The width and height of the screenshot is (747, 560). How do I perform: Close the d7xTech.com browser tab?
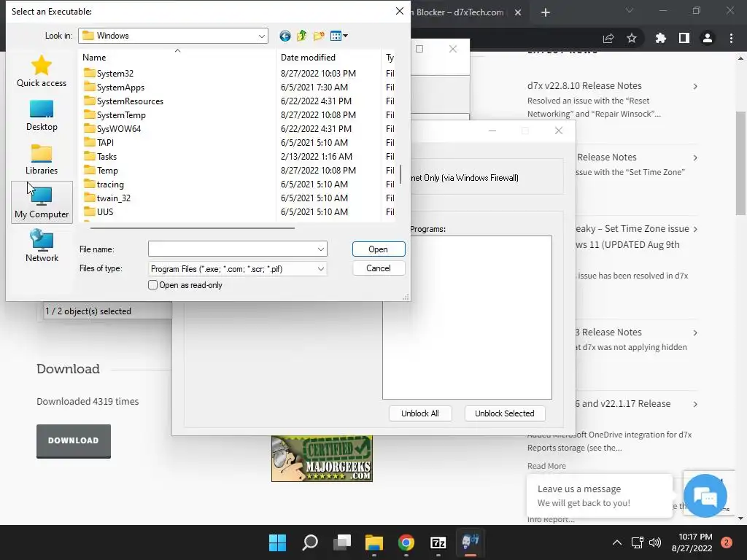click(x=518, y=12)
